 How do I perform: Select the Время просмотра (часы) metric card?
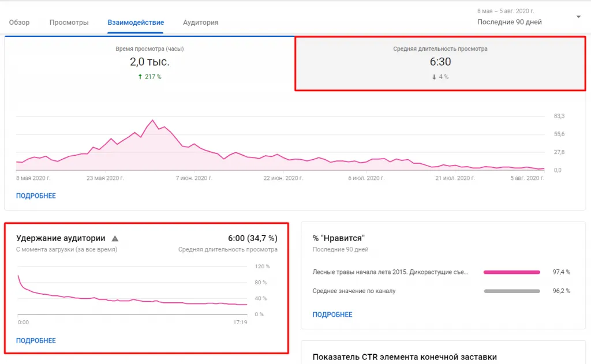[x=149, y=63]
